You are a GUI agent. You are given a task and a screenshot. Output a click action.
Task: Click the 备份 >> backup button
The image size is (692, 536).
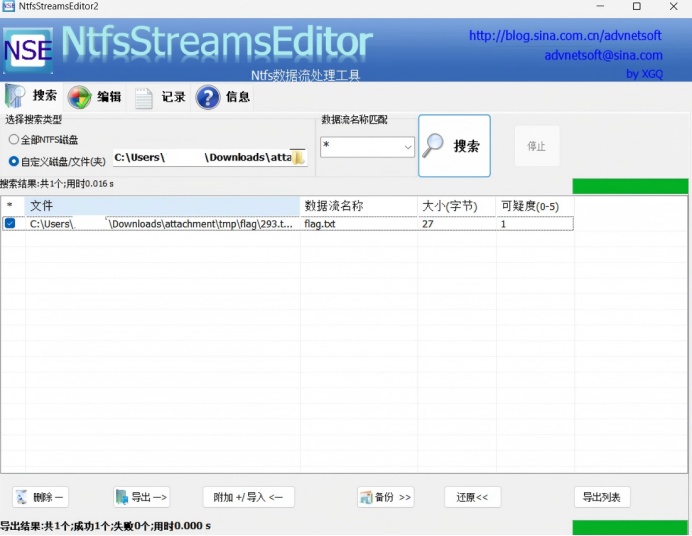click(386, 498)
